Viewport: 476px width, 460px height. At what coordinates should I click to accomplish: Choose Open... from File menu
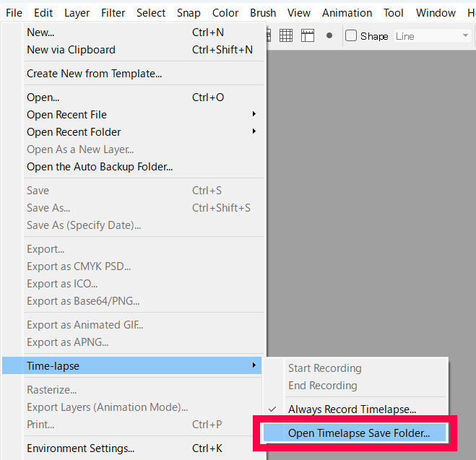[43, 97]
